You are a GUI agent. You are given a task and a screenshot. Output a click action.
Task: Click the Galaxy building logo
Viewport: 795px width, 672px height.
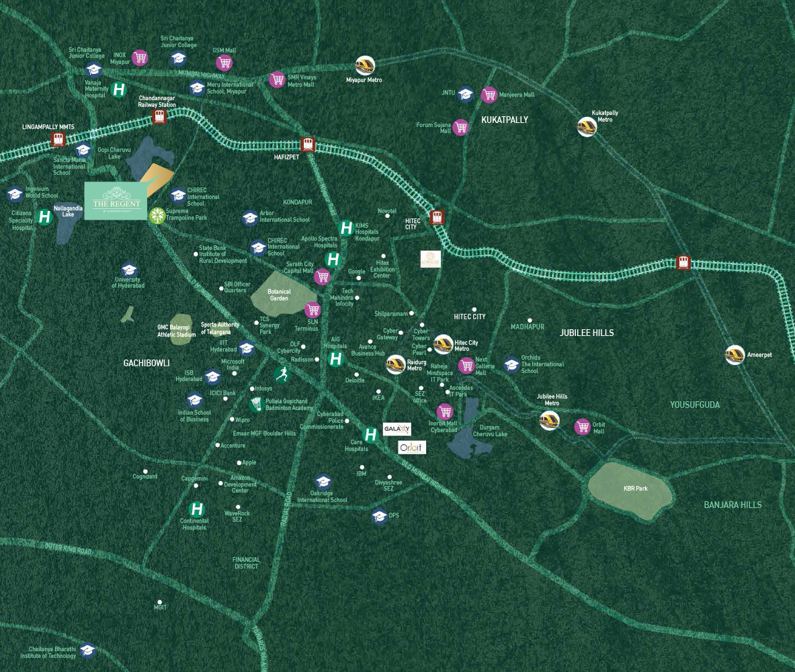(396, 429)
